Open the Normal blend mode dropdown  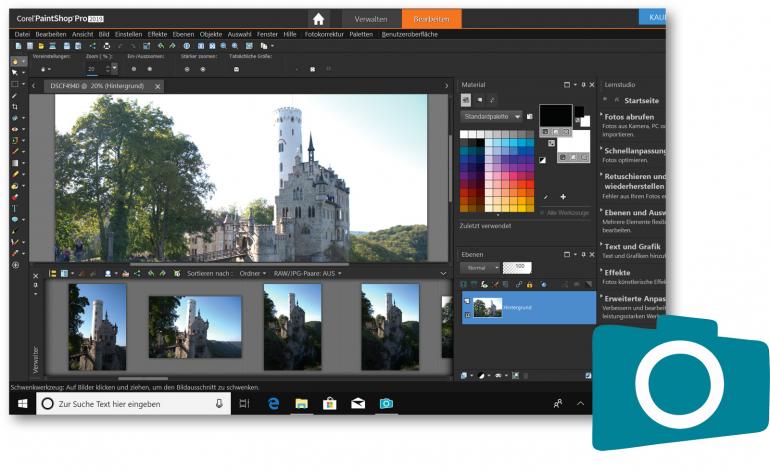point(480,268)
